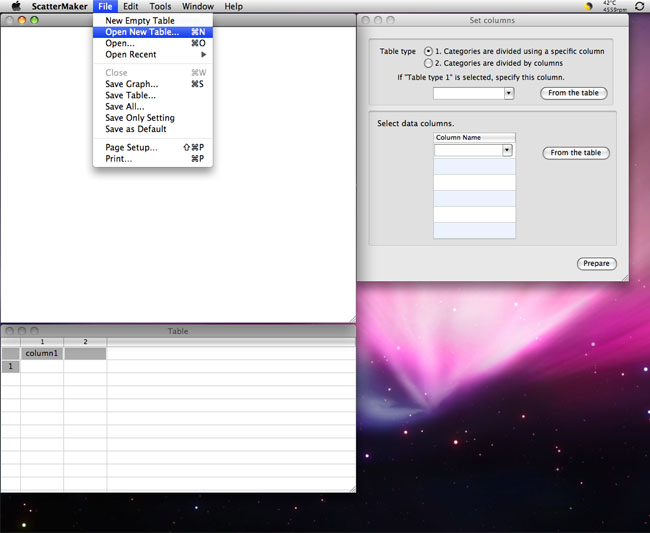Select table type 2 divided by columns radio

pyautogui.click(x=428, y=63)
